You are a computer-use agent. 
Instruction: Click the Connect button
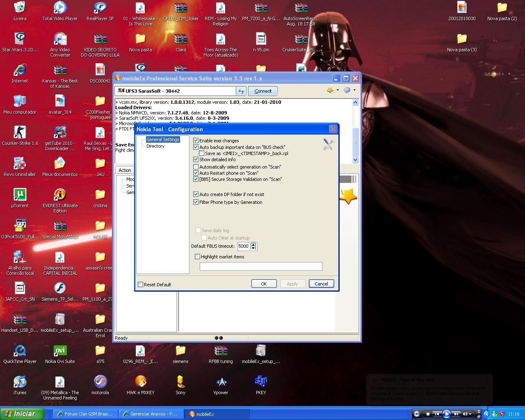click(263, 91)
